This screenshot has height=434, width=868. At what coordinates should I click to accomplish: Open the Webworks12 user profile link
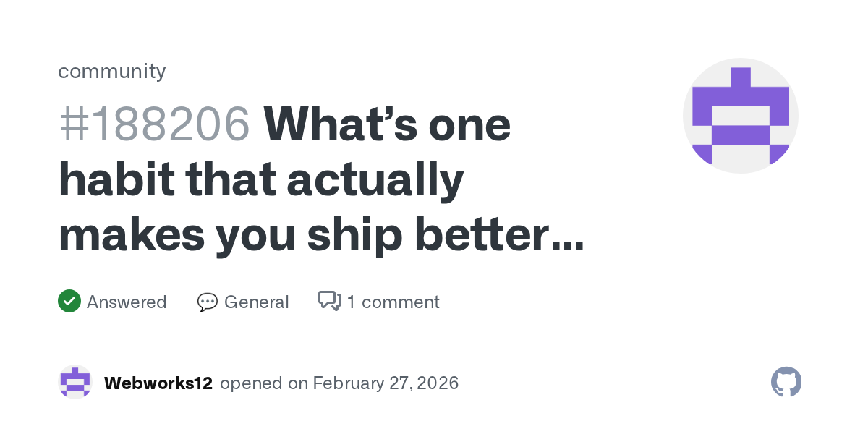point(158,383)
